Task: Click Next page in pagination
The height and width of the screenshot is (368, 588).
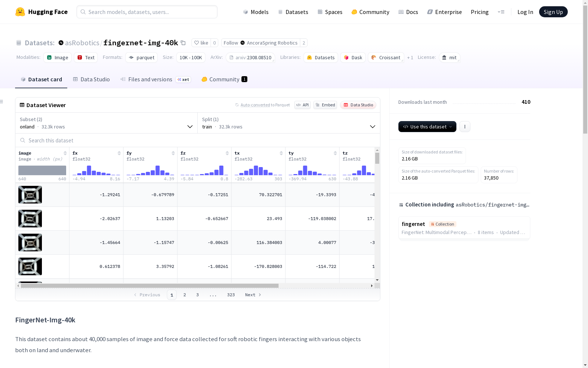Action: pos(253,295)
